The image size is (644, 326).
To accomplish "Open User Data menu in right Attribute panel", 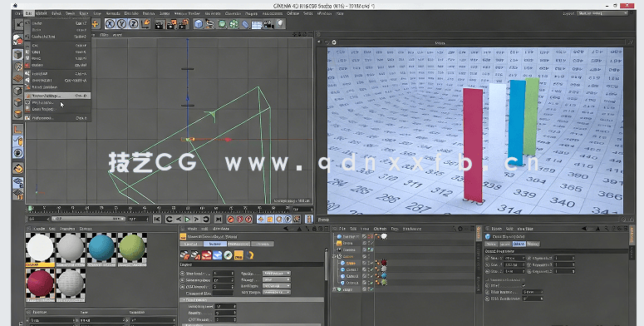I will [525, 229].
